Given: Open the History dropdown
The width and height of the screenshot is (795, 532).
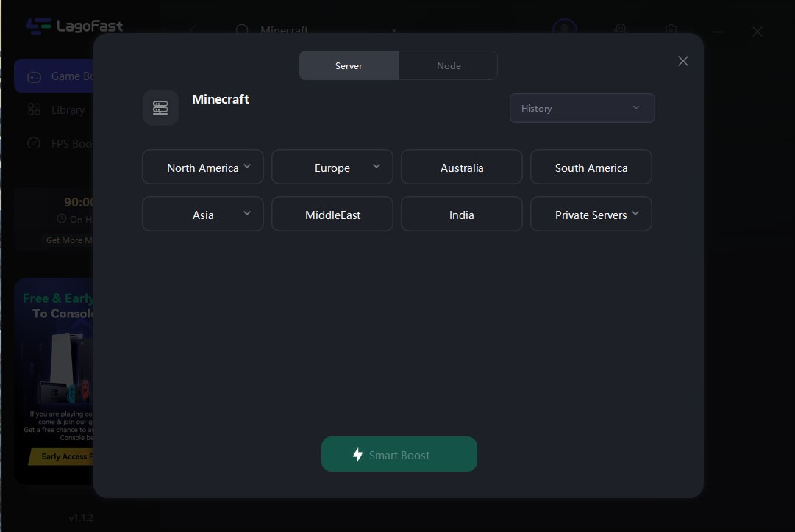Looking at the screenshot, I should click(x=582, y=108).
